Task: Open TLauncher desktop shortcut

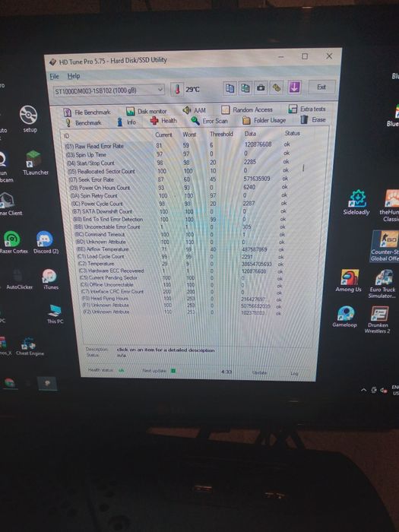Action: tap(35, 163)
